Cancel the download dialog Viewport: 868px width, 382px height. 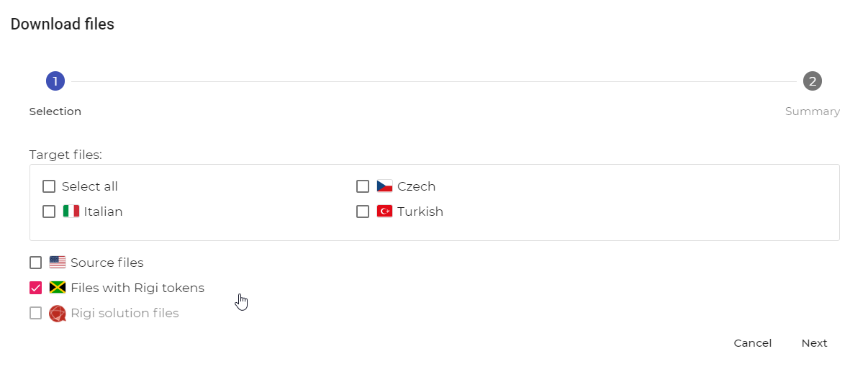tap(753, 343)
